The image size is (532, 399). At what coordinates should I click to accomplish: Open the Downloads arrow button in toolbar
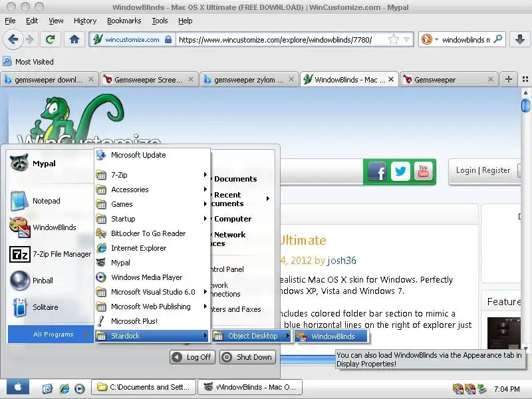point(520,40)
